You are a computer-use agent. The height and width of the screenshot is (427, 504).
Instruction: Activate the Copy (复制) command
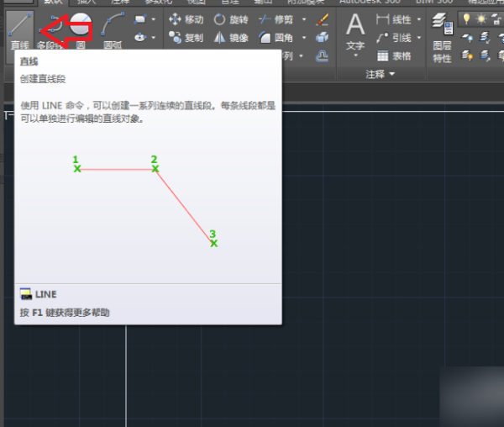[186, 38]
